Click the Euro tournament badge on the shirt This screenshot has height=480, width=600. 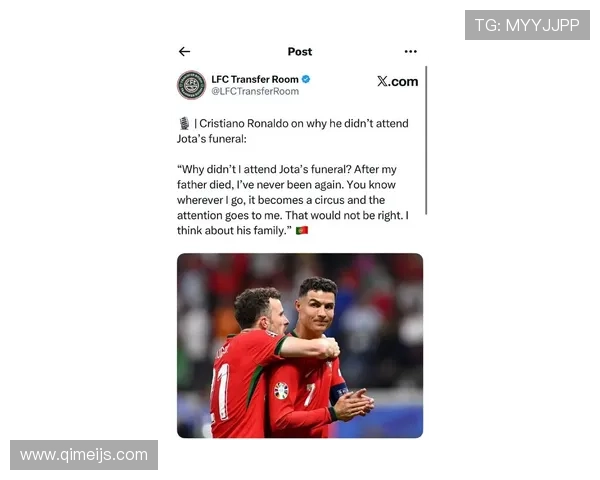coord(281,391)
